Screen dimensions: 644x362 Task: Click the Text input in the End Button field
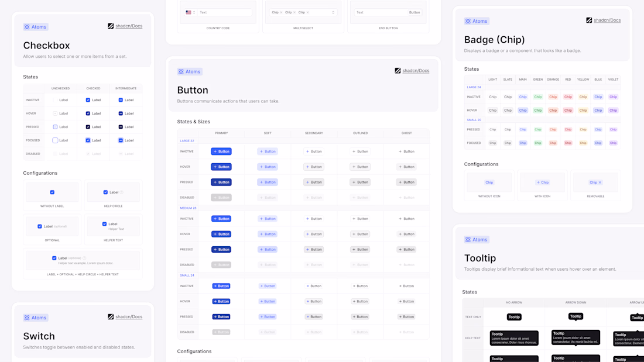coord(381,13)
